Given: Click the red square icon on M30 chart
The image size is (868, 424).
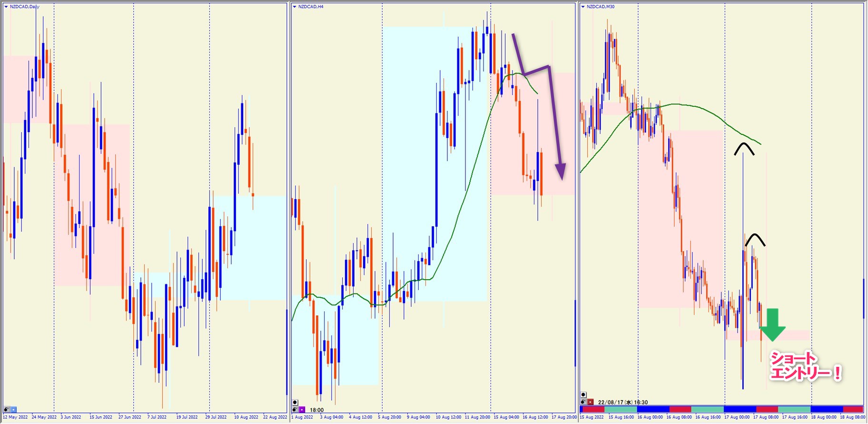Looking at the screenshot, I should pos(590,402).
